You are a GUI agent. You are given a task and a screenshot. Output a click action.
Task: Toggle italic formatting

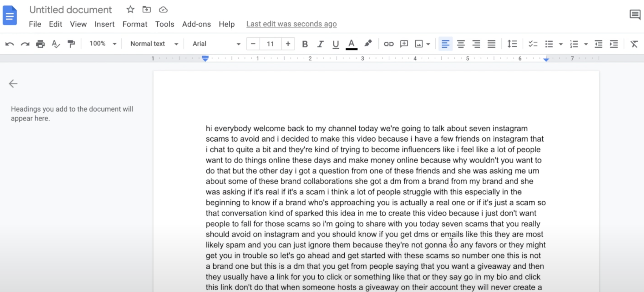(320, 44)
